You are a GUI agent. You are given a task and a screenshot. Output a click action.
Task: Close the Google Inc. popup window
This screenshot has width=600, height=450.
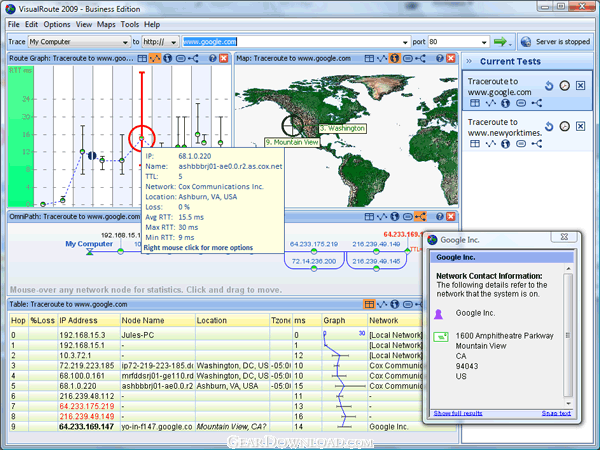coord(564,237)
